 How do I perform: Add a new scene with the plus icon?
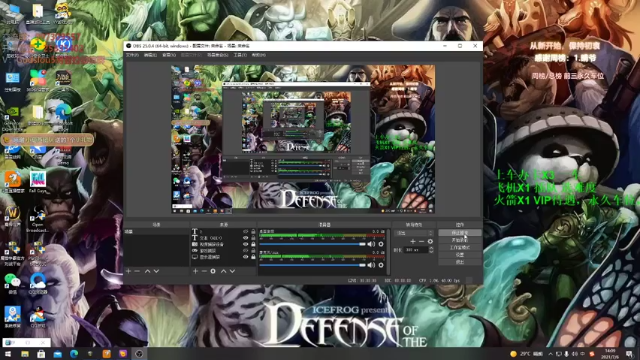[128, 271]
